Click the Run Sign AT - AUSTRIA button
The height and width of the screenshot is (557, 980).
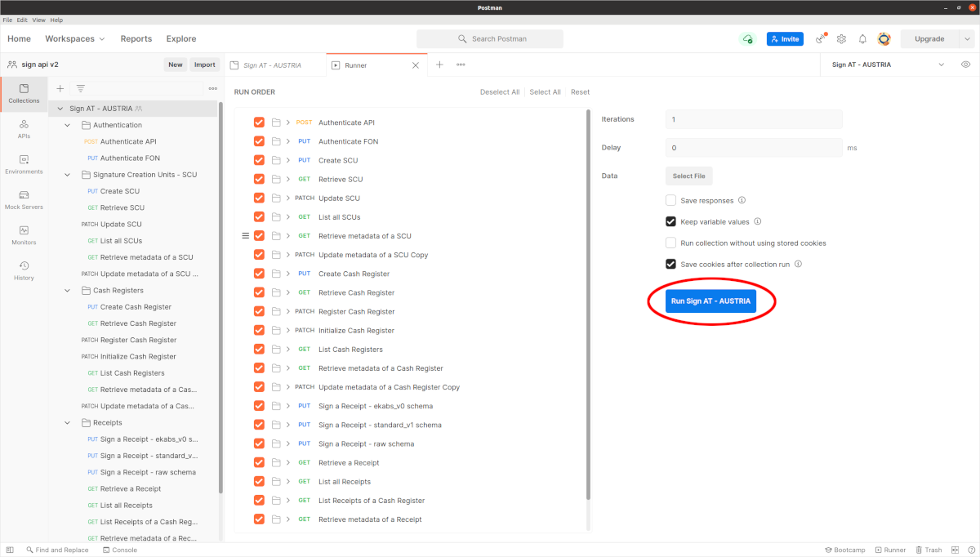710,301
